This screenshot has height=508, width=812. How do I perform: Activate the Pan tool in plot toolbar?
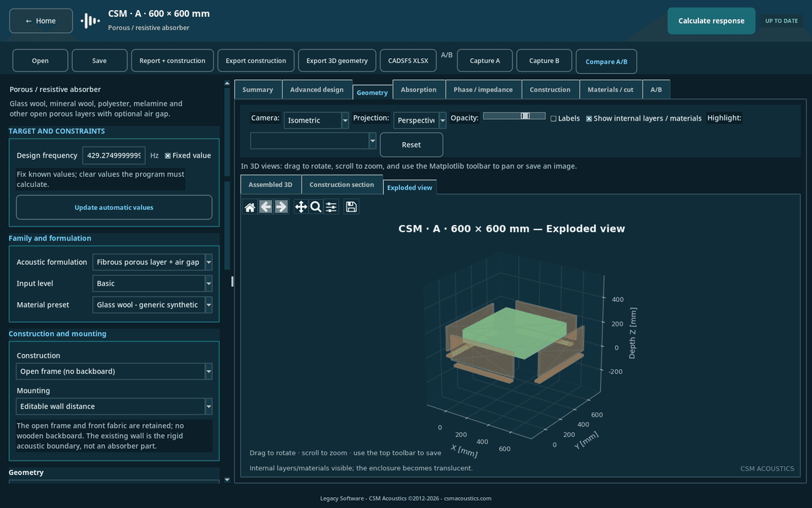point(301,207)
